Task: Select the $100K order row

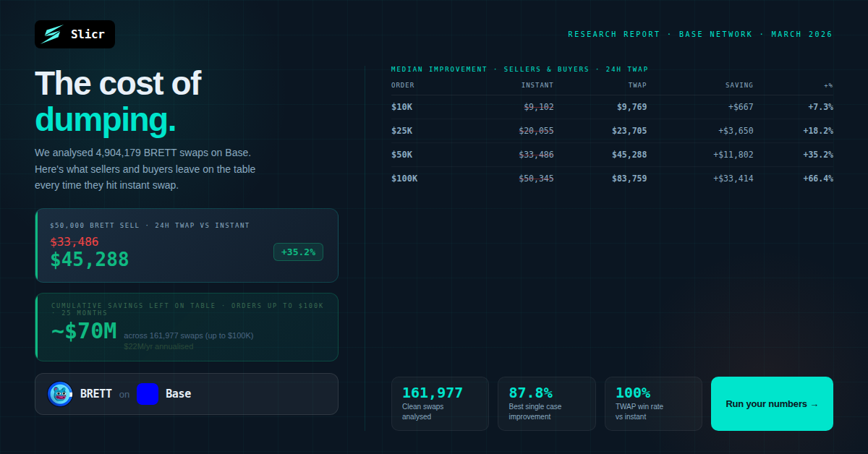Action: pyautogui.click(x=611, y=179)
